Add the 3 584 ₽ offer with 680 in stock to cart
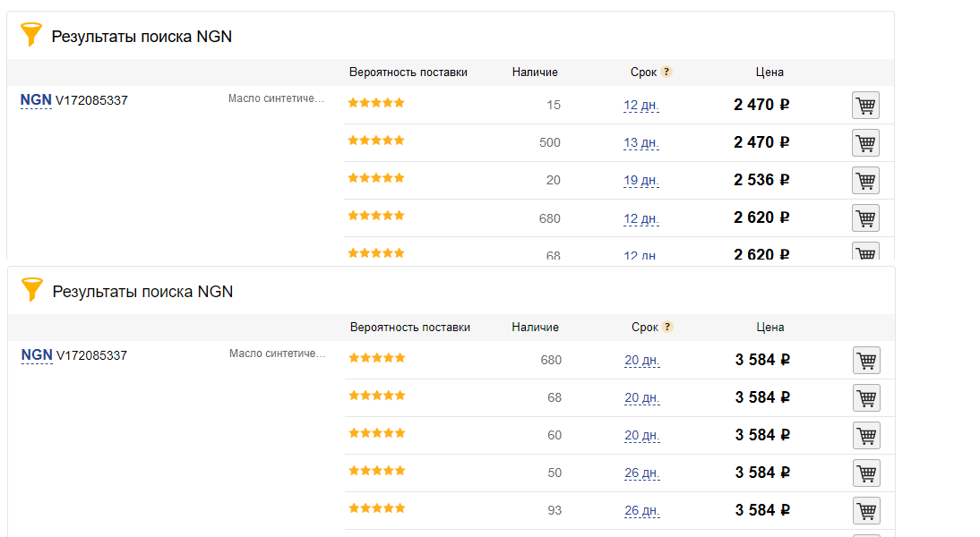The width and height of the screenshot is (980, 537). (866, 361)
